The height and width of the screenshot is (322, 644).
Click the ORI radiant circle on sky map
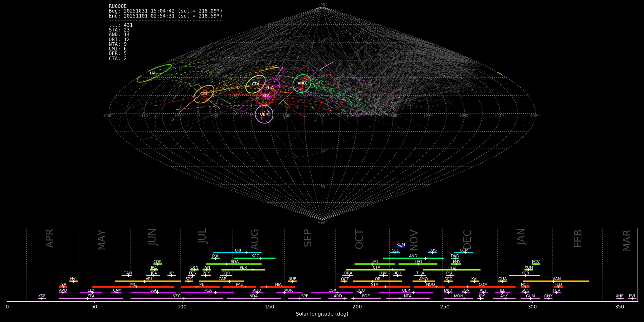(x=204, y=94)
